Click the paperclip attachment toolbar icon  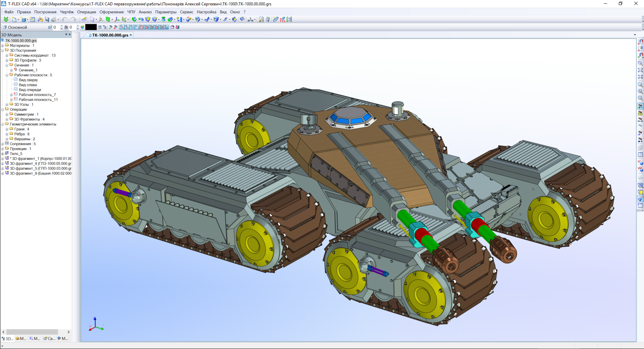click(x=275, y=19)
